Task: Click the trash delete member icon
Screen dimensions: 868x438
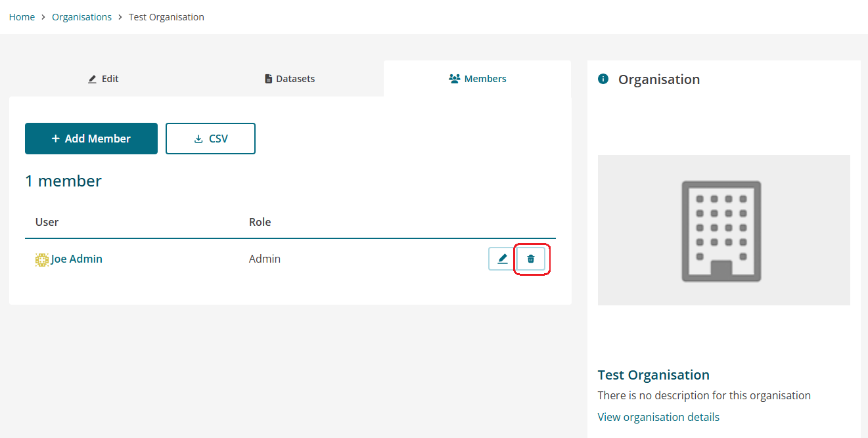Action: coord(531,259)
